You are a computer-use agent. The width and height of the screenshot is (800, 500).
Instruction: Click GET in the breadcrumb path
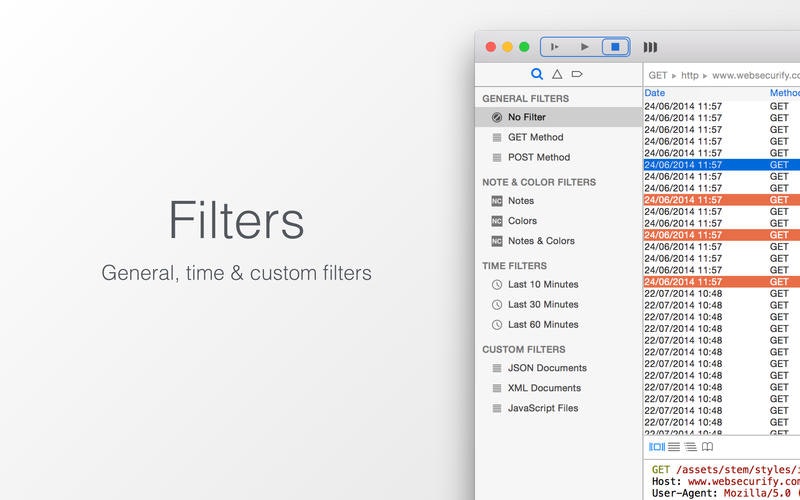click(x=658, y=76)
